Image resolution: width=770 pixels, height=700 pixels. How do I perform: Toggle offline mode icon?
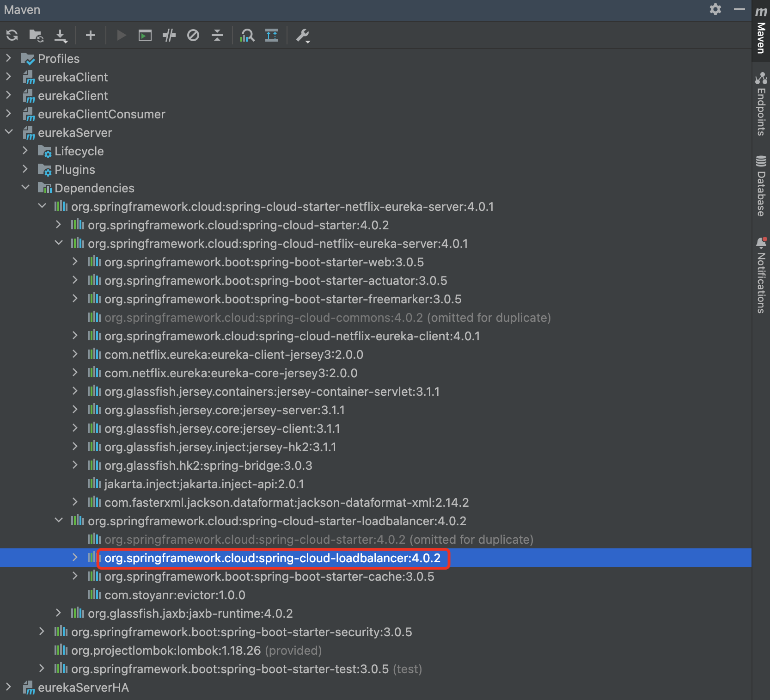[x=169, y=35]
